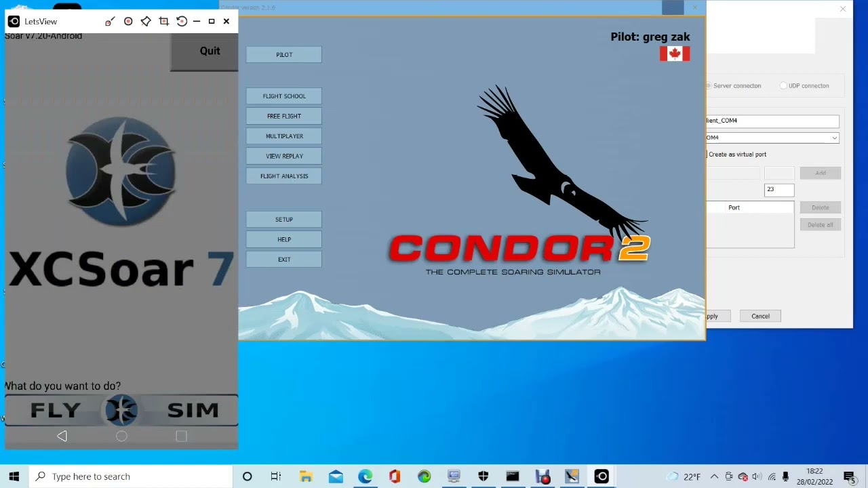868x488 pixels.
Task: Open the Mail app on taskbar
Action: tap(336, 476)
